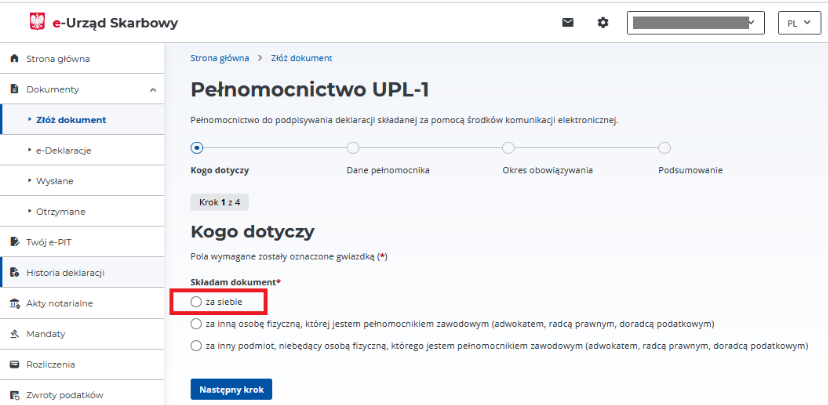
Task: Click the Historia deklaracji sidebar icon
Action: [14, 272]
